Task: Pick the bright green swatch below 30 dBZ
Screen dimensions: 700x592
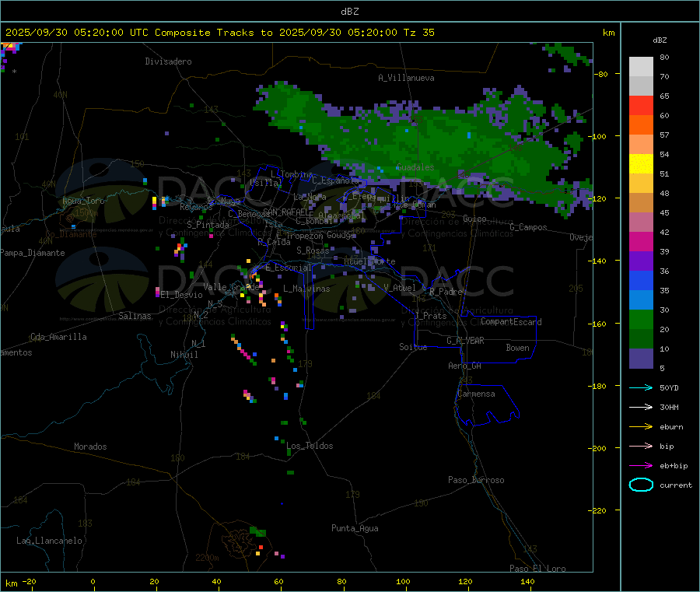Action: point(641,319)
